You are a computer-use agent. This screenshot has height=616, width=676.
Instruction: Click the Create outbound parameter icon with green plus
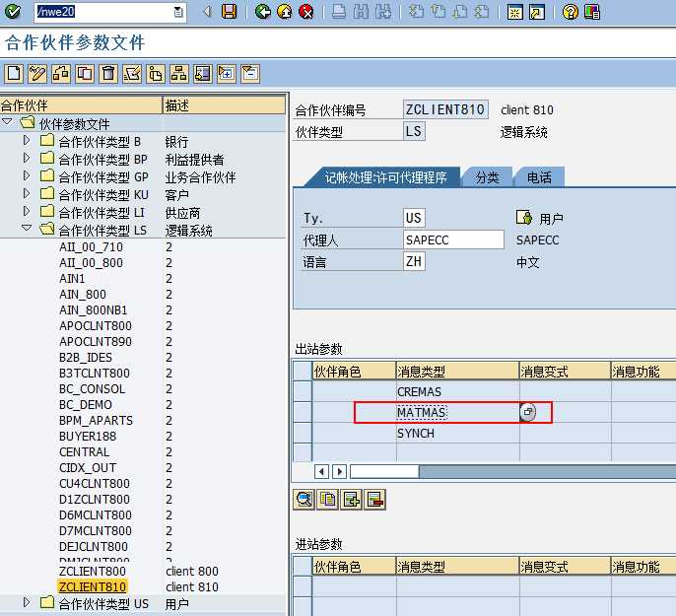point(352,500)
